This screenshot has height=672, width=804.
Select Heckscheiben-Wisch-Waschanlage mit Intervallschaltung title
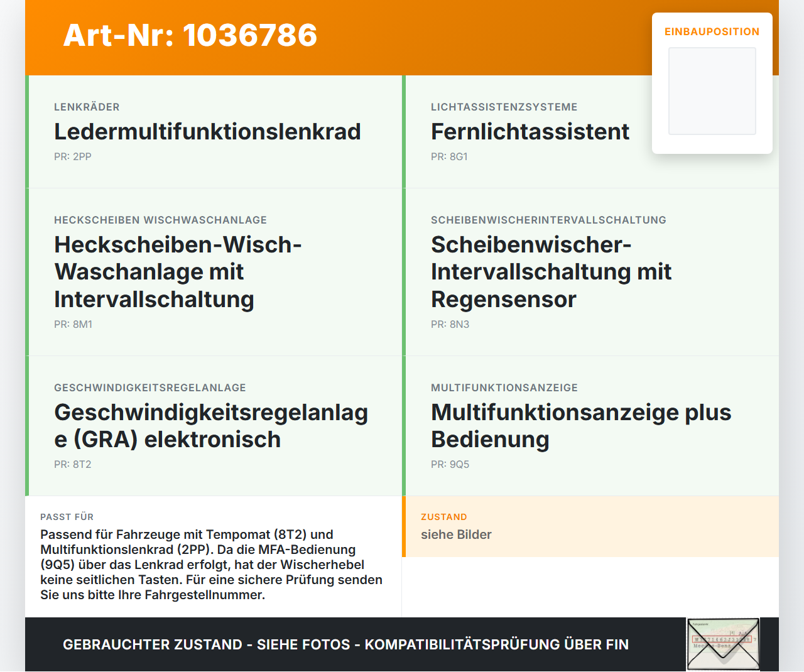pos(178,272)
